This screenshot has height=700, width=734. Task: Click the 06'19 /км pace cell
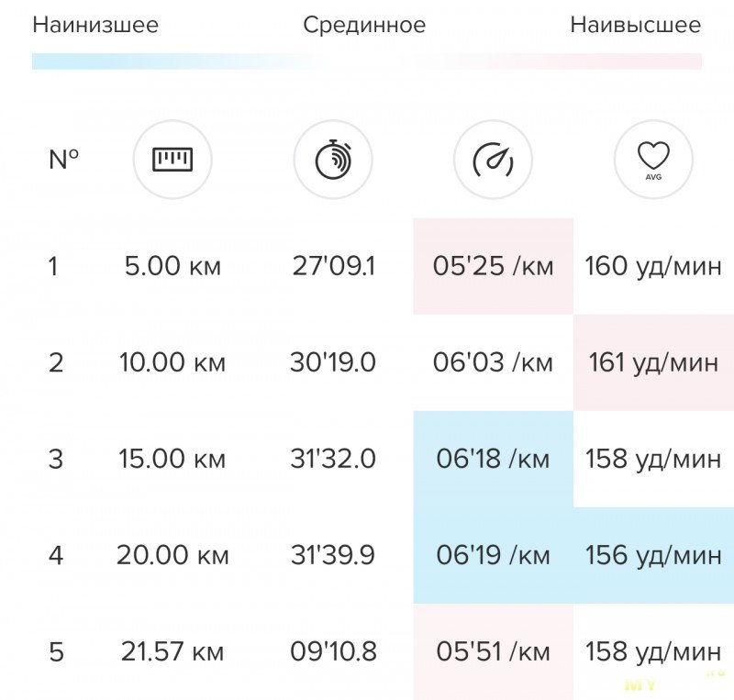click(x=493, y=555)
